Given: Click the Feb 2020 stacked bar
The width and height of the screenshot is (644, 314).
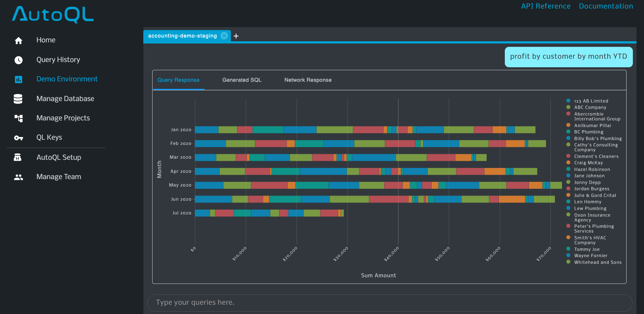Looking at the screenshot, I should tap(370, 143).
